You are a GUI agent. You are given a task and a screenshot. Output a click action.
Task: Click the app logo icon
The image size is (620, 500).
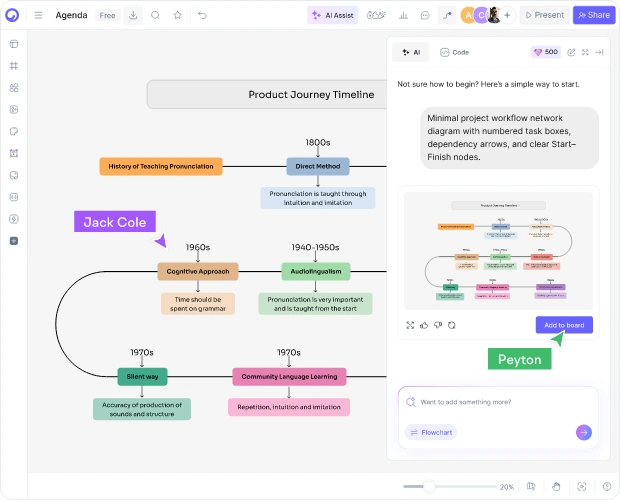(12, 15)
